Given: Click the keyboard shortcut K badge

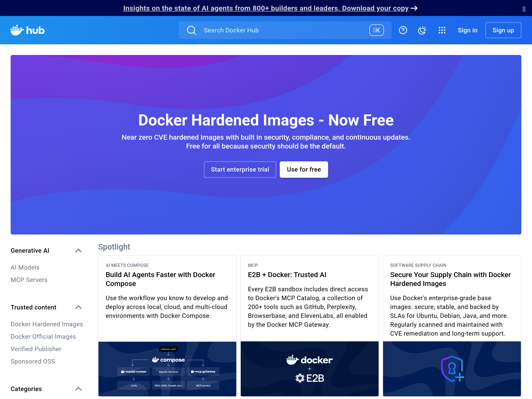Looking at the screenshot, I should tap(376, 30).
